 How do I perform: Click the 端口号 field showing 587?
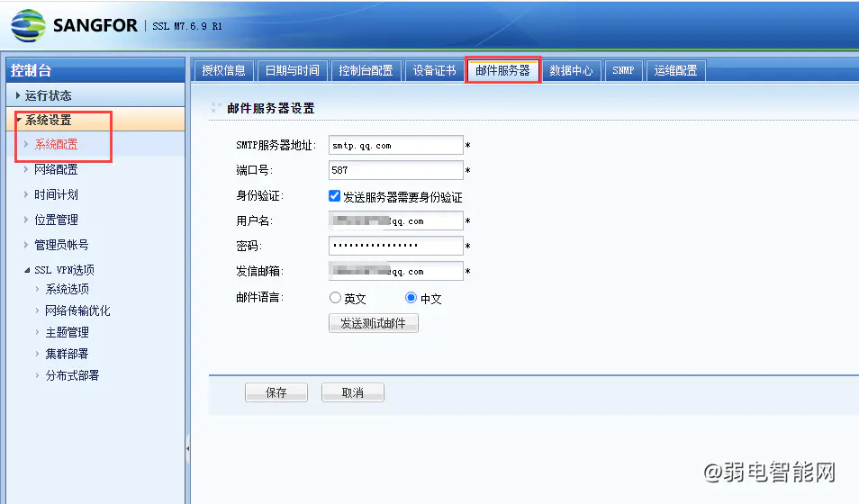[396, 170]
